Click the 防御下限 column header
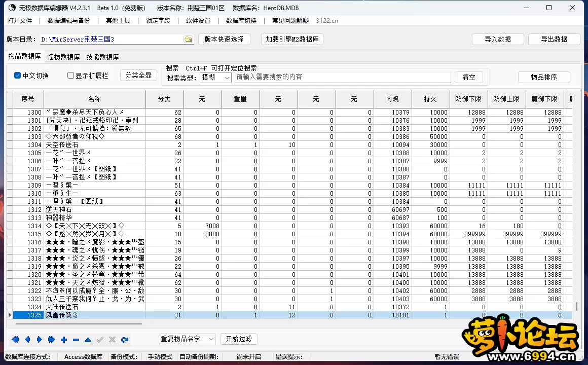 (468, 99)
